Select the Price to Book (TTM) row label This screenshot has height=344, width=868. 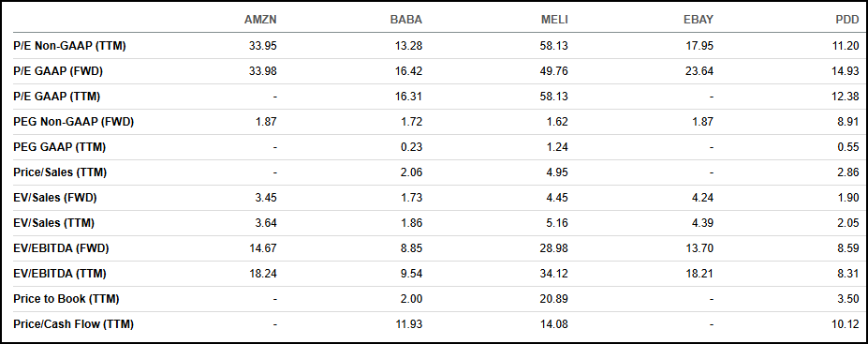[x=66, y=299]
